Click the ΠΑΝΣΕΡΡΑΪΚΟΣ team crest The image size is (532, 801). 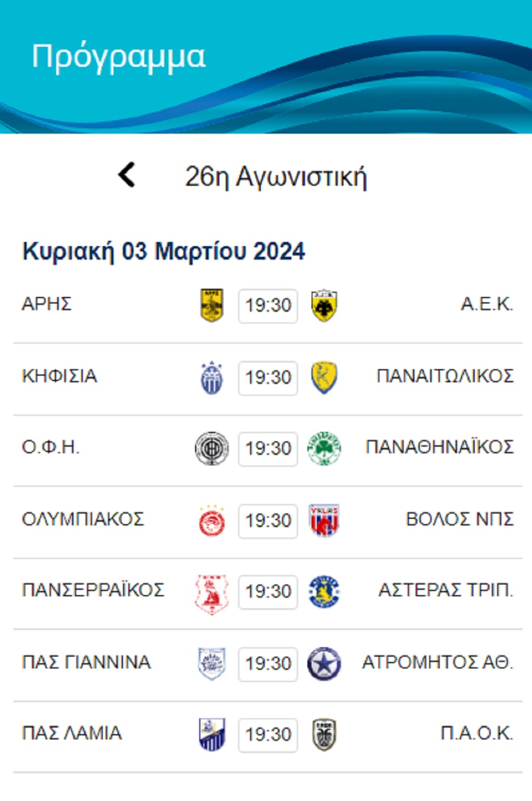pyautogui.click(x=212, y=592)
